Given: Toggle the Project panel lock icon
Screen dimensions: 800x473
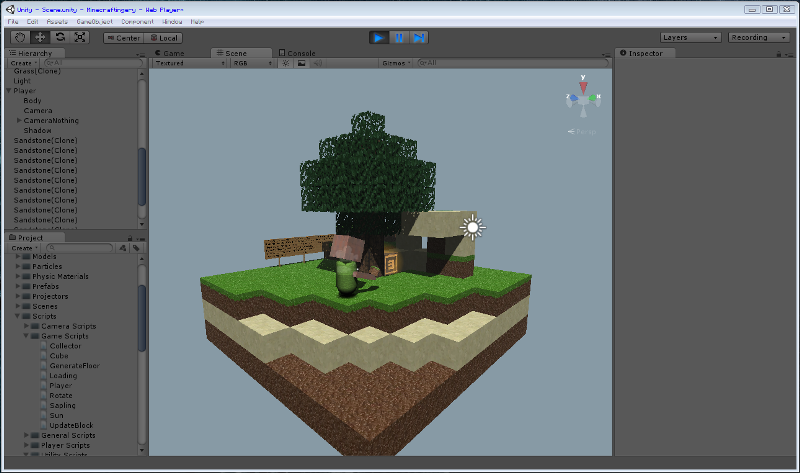Looking at the screenshot, I should point(130,238).
